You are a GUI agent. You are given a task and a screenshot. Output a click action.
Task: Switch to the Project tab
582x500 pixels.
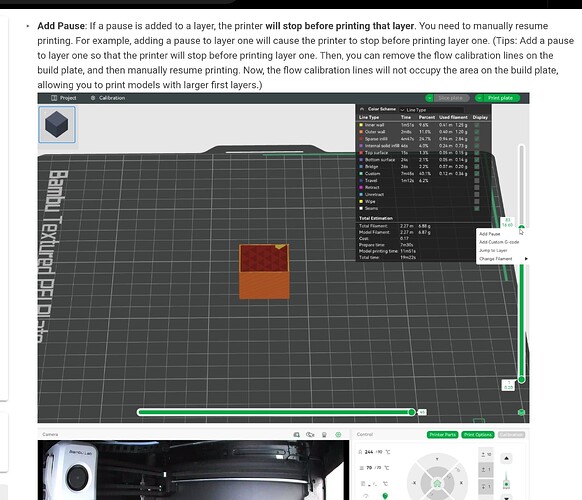(65, 98)
